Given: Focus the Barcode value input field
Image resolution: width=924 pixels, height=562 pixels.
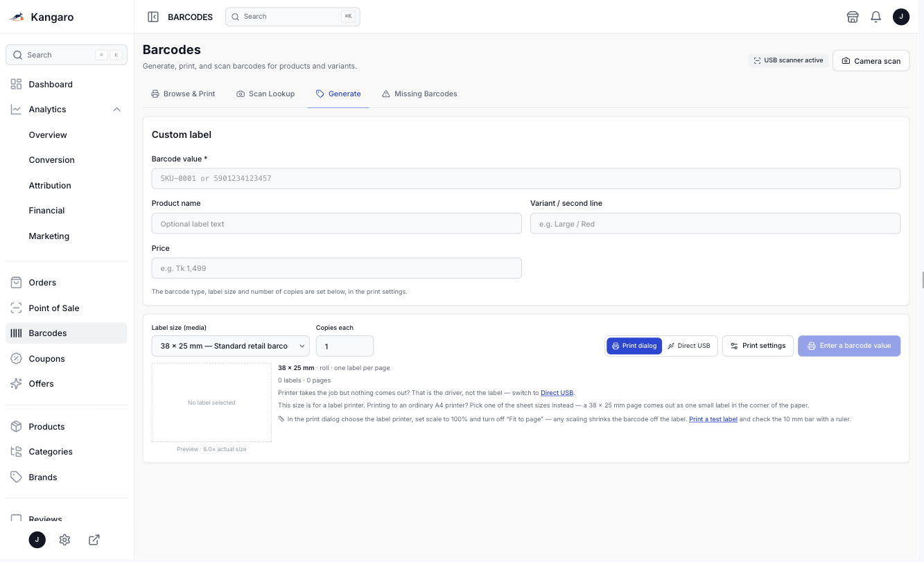Looking at the screenshot, I should coord(526,179).
